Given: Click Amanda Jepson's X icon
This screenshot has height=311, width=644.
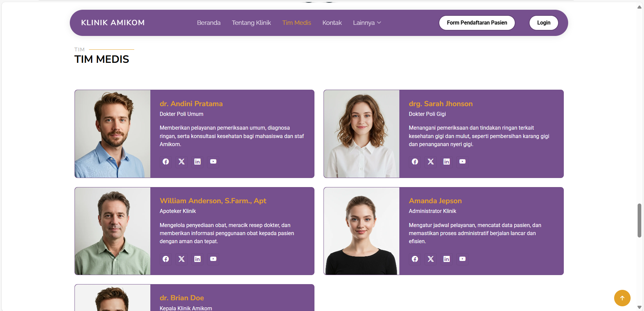Looking at the screenshot, I should (x=431, y=259).
